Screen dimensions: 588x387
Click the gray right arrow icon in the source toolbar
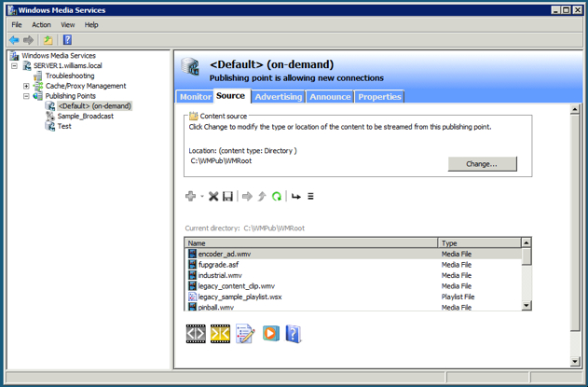coord(247,197)
